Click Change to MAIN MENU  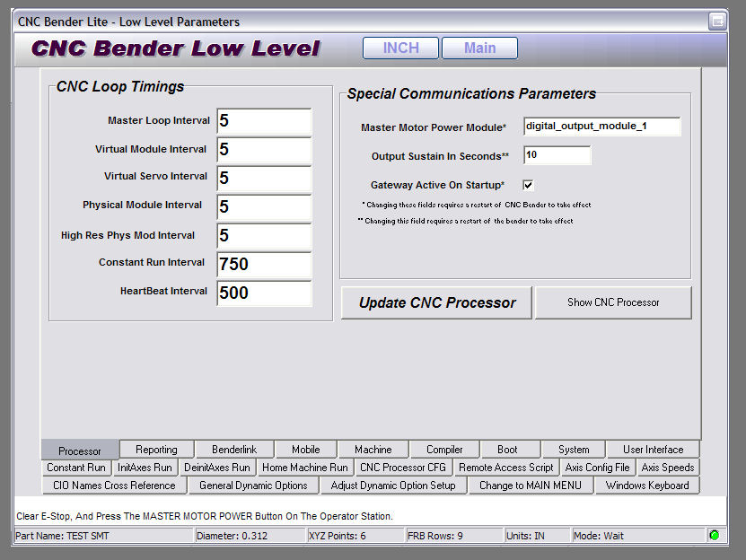531,486
